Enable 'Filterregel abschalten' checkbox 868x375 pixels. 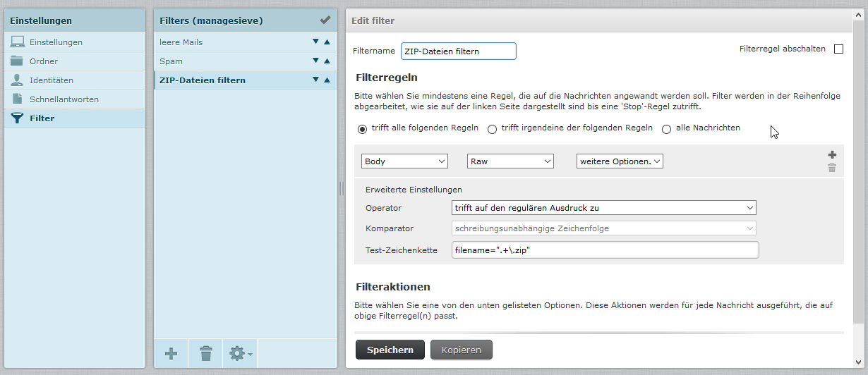[838, 49]
